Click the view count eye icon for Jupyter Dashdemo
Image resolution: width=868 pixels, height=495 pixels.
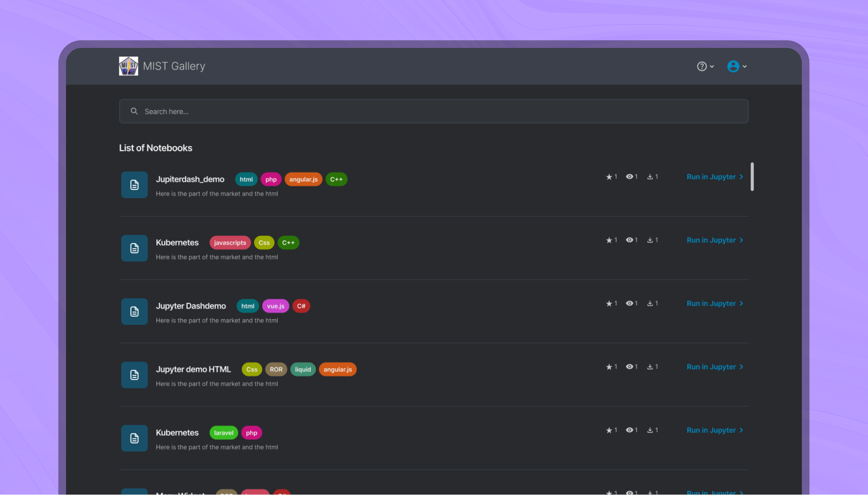coord(630,303)
